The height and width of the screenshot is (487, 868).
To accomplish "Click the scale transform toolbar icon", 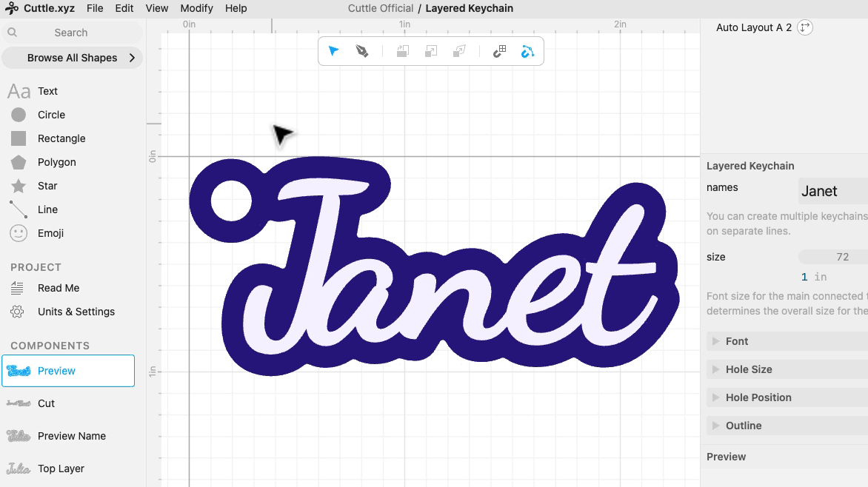I will pos(431,52).
